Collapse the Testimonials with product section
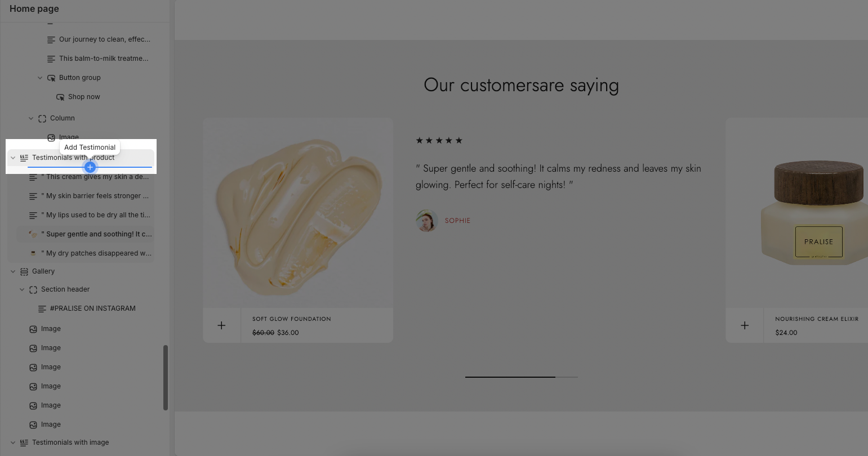The width and height of the screenshot is (868, 456). click(x=13, y=158)
